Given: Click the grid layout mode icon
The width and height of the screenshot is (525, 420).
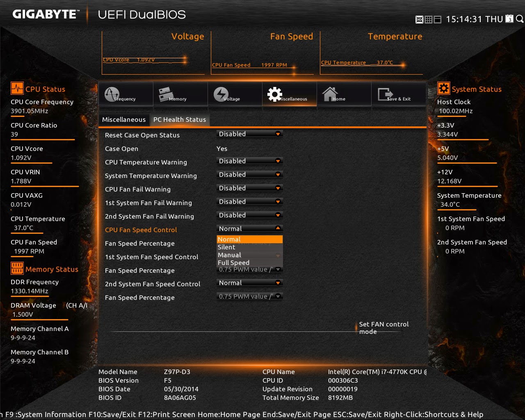Looking at the screenshot, I should pyautogui.click(x=429, y=19).
